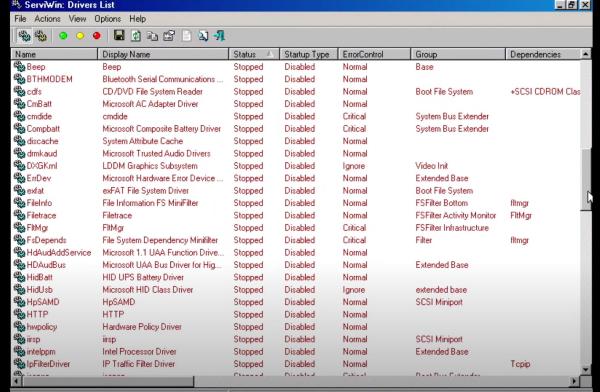Click the yellow Restart circle icon
The image size is (600, 392).
pos(80,36)
